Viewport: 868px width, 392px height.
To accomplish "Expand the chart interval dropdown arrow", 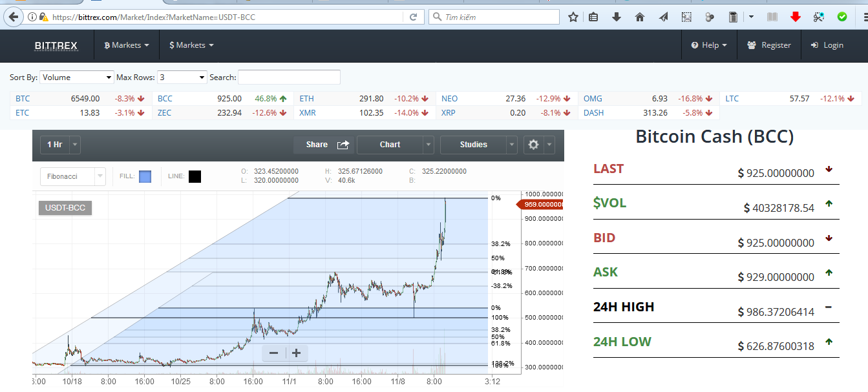I will tap(75, 145).
